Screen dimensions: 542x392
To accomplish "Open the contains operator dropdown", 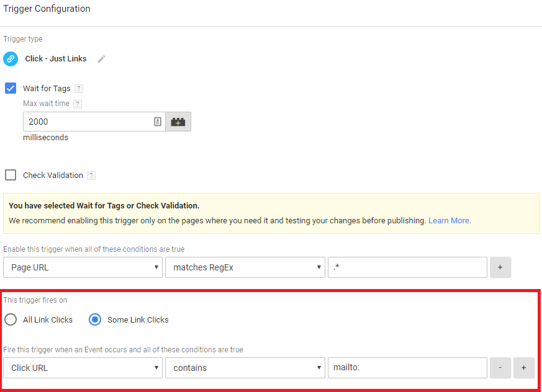I will (x=245, y=368).
